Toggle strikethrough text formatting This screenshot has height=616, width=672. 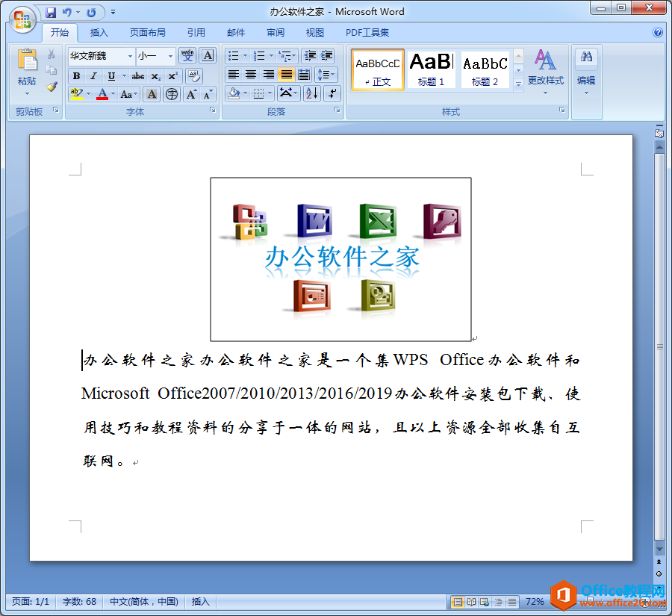tap(138, 75)
